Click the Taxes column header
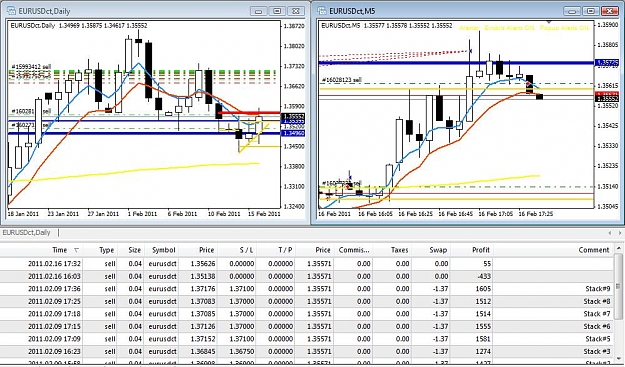This screenshot has width=625, height=367. pyautogui.click(x=399, y=250)
